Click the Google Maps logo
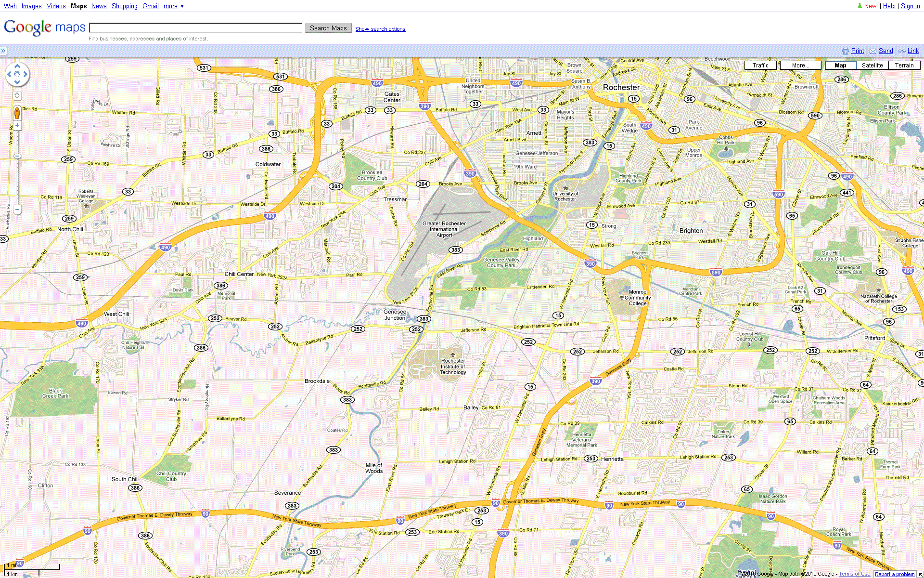924x578 pixels. [45, 27]
